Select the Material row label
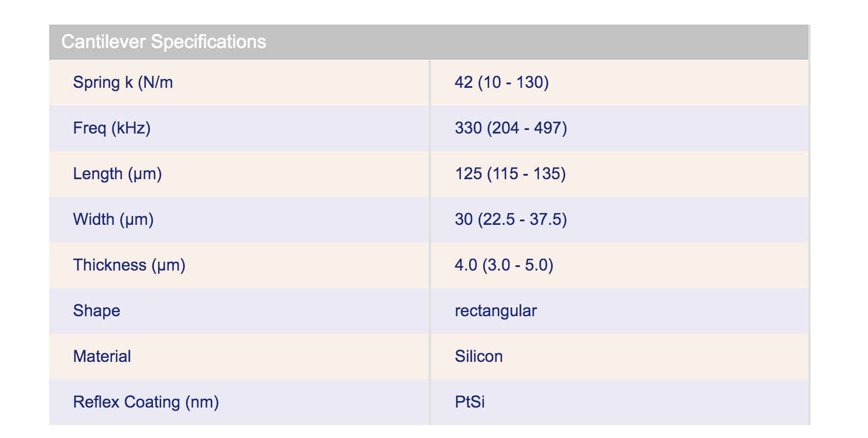 click(x=102, y=357)
